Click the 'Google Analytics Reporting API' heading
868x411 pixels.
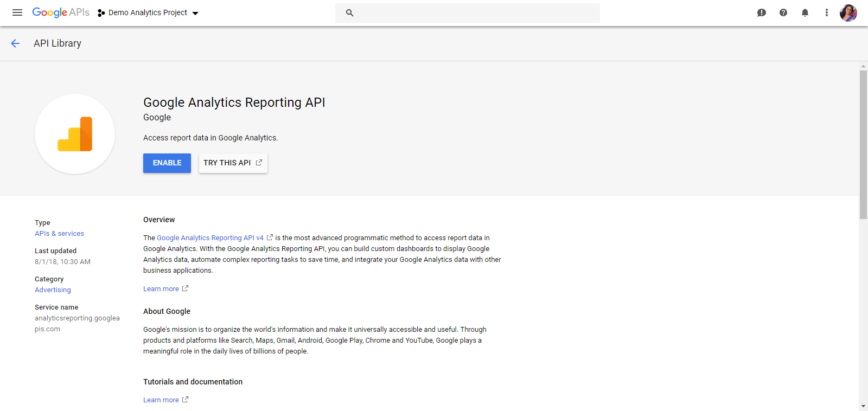(234, 102)
